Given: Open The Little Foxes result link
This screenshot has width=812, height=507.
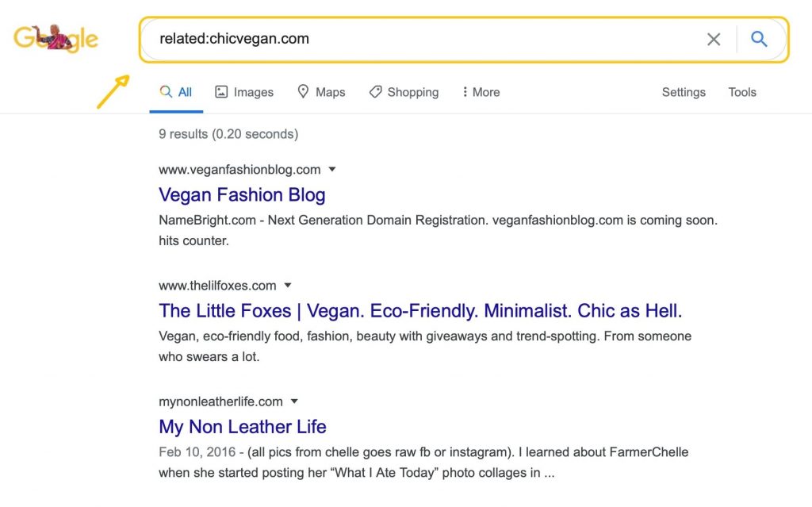Looking at the screenshot, I should click(x=420, y=311).
